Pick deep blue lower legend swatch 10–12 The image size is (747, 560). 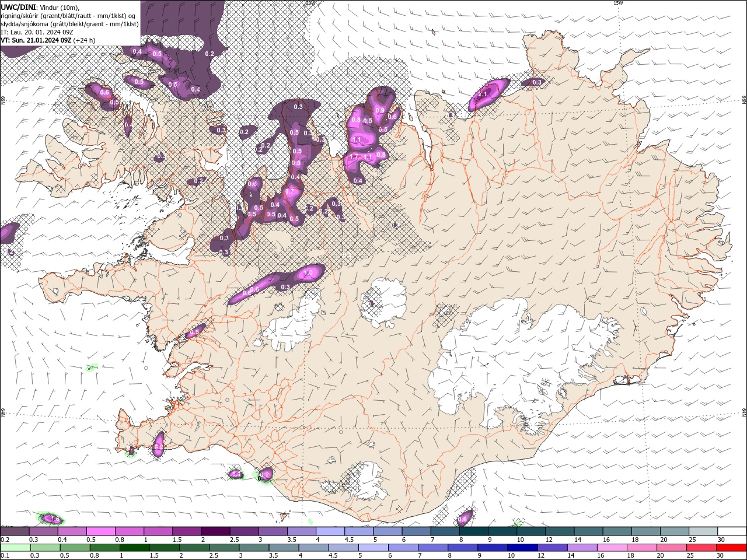click(x=522, y=548)
